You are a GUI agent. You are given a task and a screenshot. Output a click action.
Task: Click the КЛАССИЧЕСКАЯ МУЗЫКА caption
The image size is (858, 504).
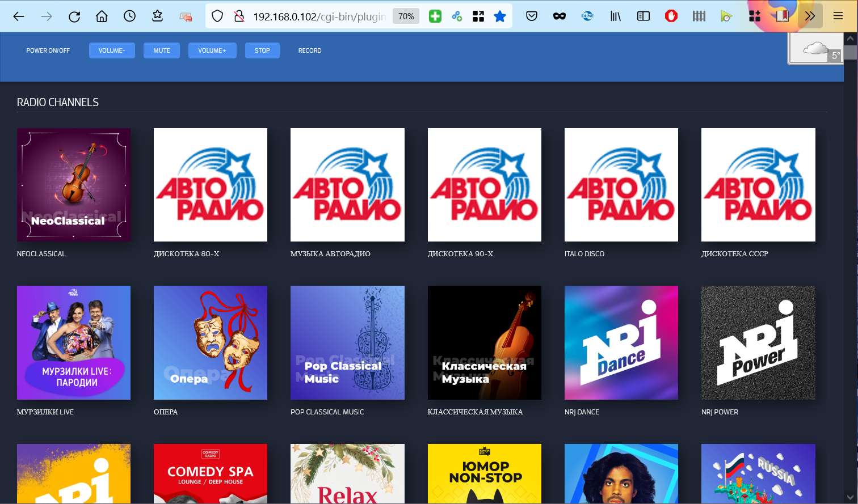coord(476,412)
